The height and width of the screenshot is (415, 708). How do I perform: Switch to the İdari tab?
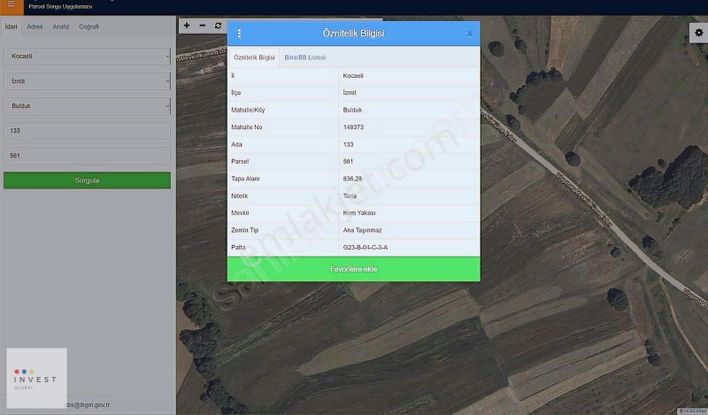click(x=11, y=27)
